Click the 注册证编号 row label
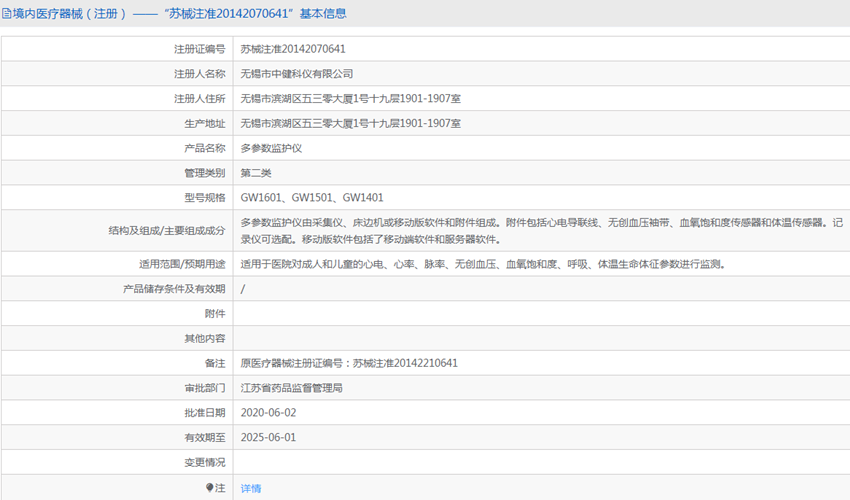 (199, 48)
